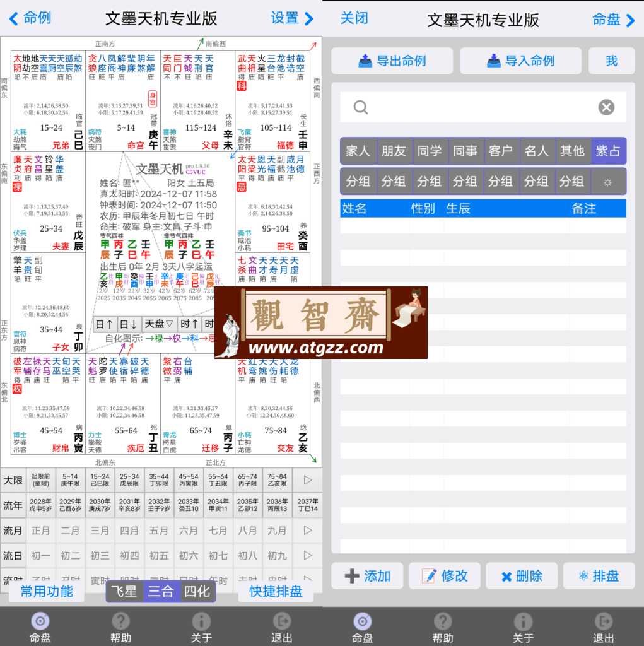Open 设置 settings in left header
Viewport: 644px width, 646px height.
pos(291,18)
